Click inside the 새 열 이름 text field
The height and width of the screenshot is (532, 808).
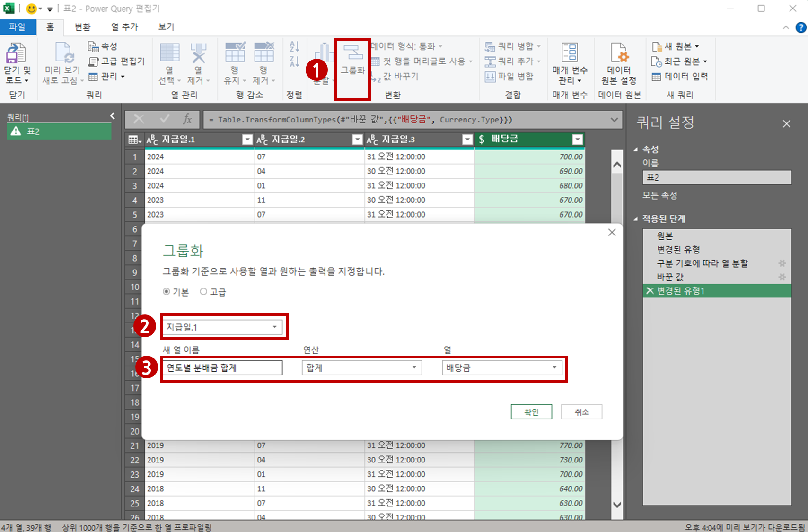[x=221, y=367]
